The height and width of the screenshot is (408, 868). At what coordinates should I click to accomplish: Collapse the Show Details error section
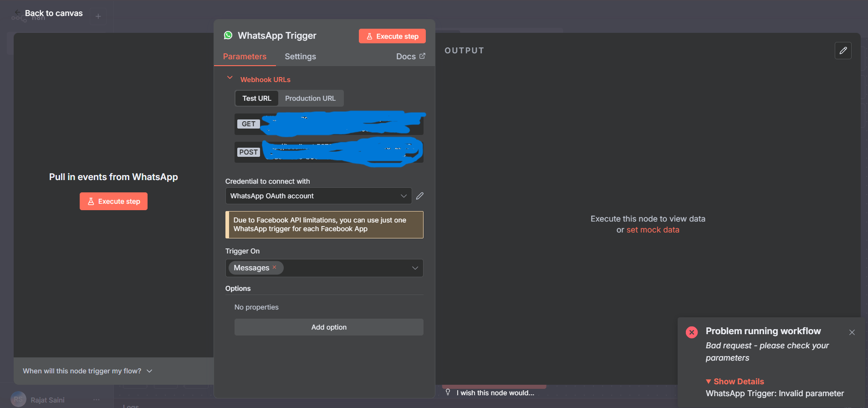tap(735, 382)
